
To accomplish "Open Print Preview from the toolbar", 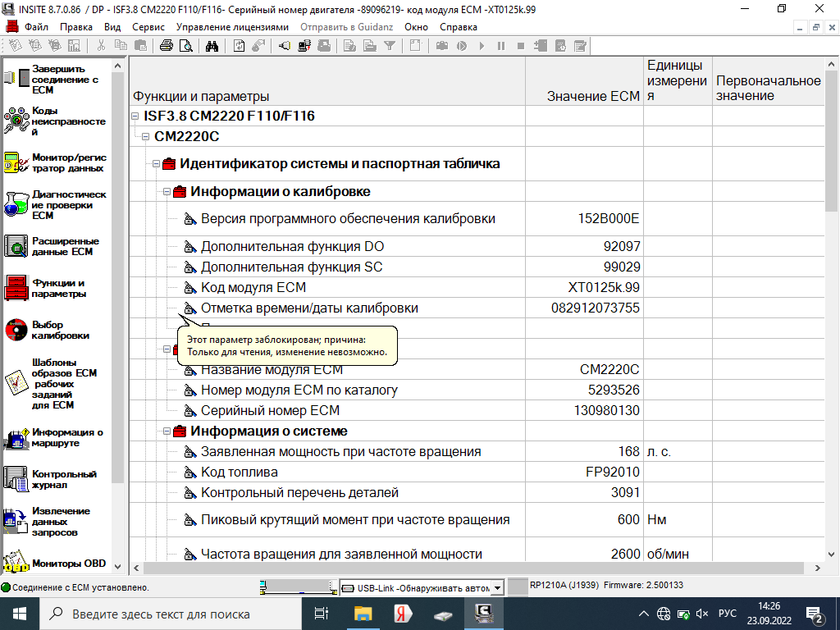I will pos(185,46).
